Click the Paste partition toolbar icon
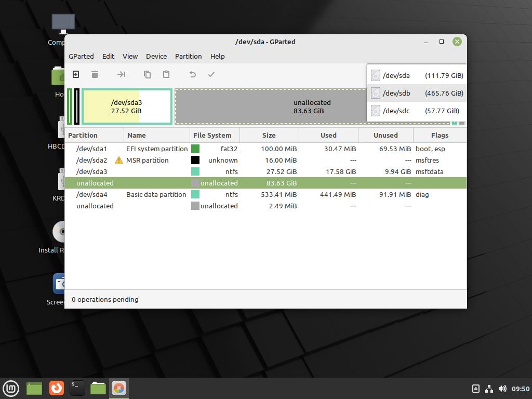This screenshot has width=532, height=399. click(166, 74)
